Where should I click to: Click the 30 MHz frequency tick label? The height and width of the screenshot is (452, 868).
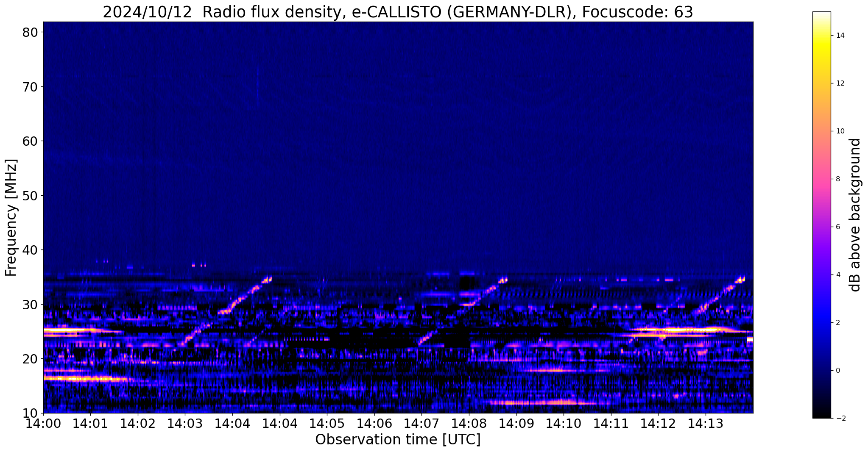click(x=31, y=305)
